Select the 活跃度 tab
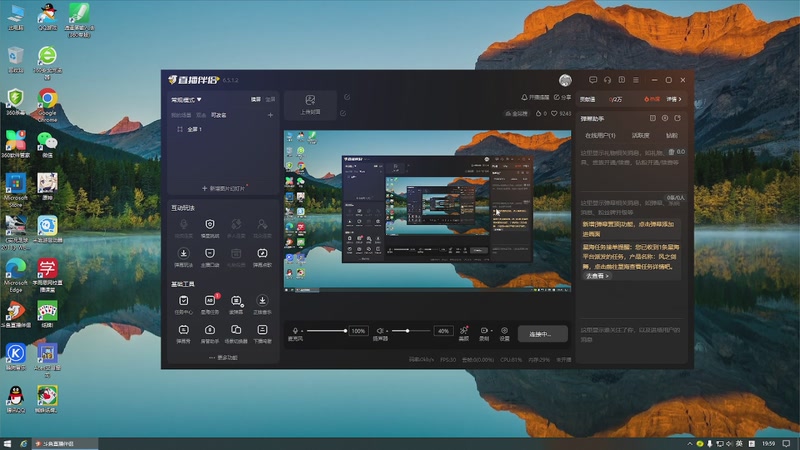800x450 pixels. [x=640, y=135]
